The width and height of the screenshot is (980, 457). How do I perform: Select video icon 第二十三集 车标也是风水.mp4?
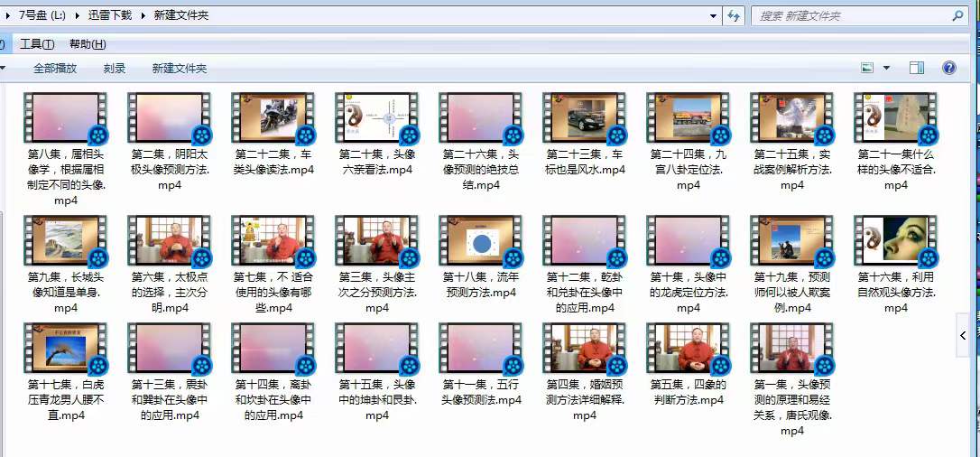tap(585, 118)
